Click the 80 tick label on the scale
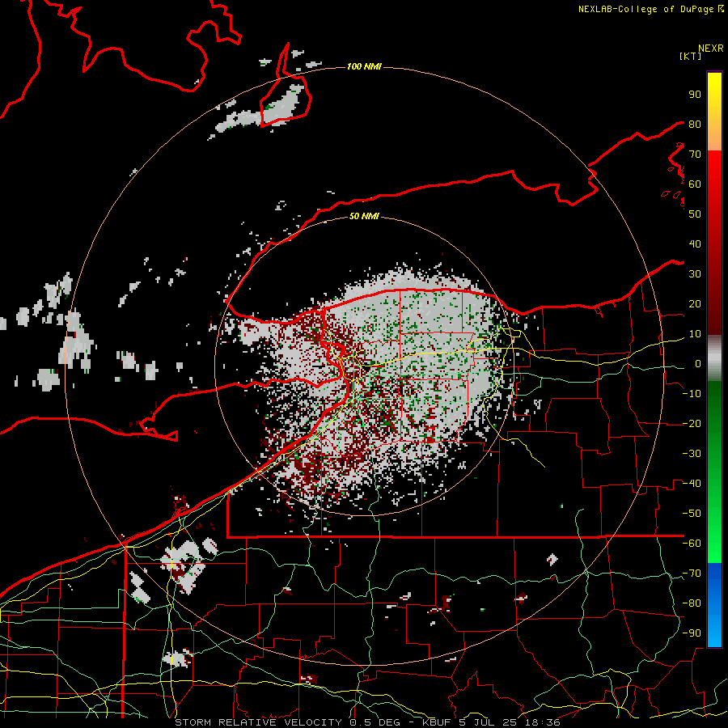728x728 pixels. coord(695,124)
